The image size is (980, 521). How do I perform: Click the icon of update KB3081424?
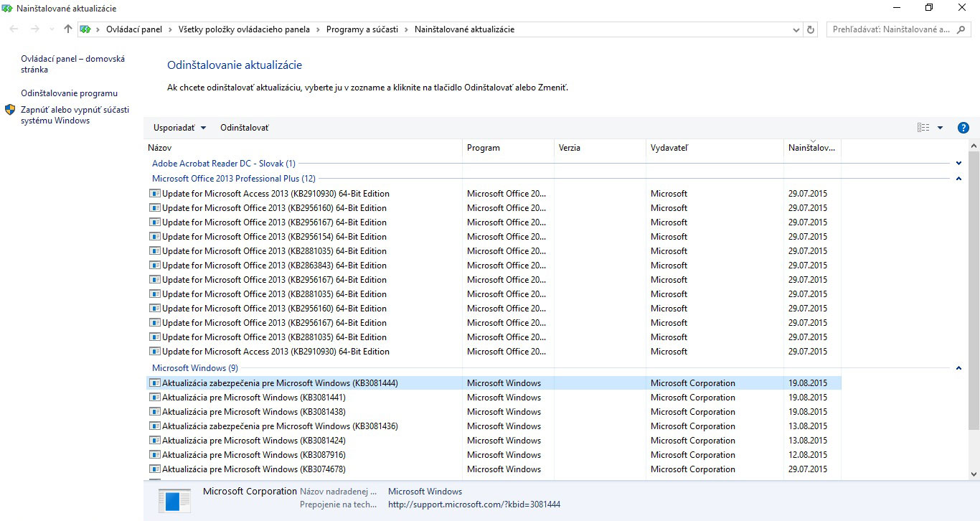[154, 441]
